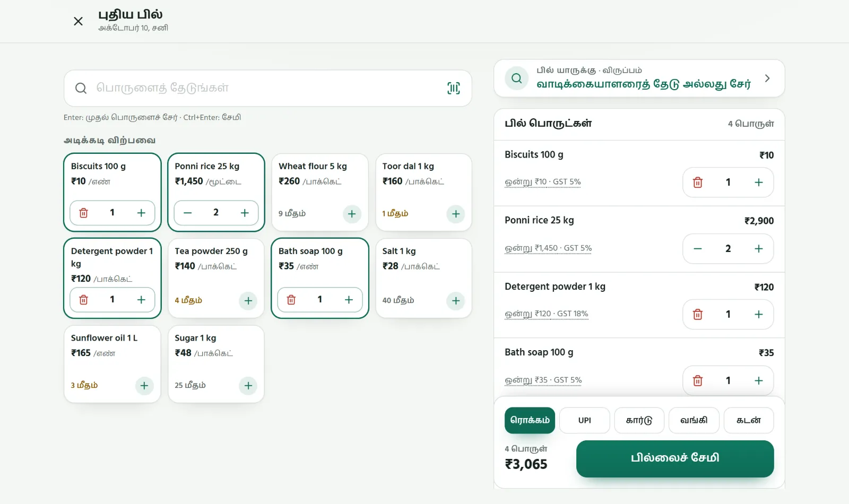The image size is (849, 504).
Task: Select UPI payment mode
Action: (x=585, y=420)
